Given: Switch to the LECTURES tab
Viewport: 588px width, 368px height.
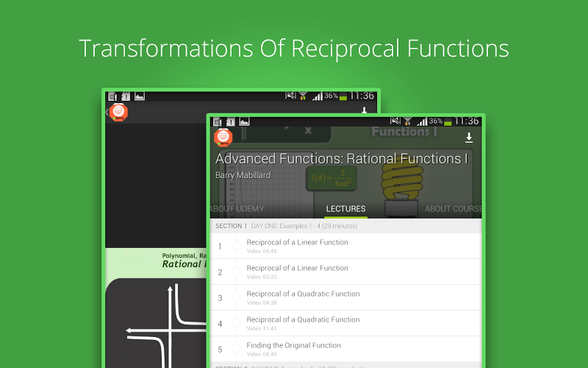Looking at the screenshot, I should click(345, 209).
